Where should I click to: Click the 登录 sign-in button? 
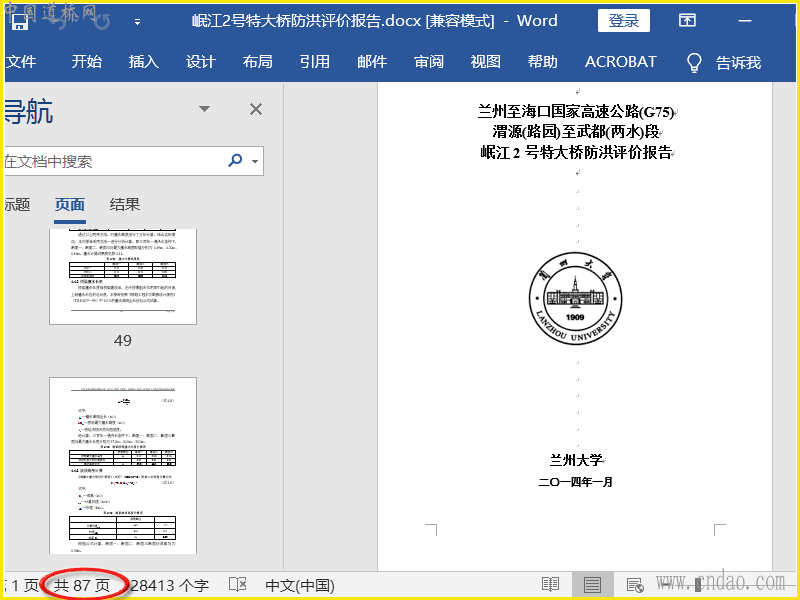[x=623, y=20]
